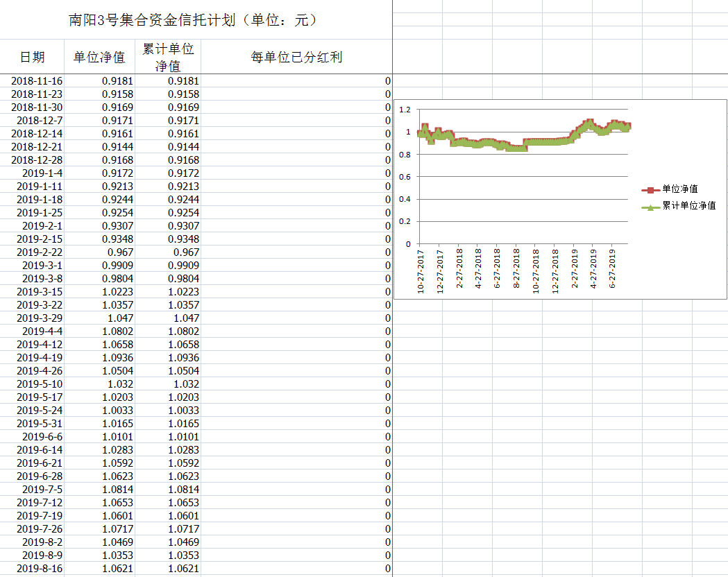
Task: Select date cell 2019-1-4
Action: (32, 173)
